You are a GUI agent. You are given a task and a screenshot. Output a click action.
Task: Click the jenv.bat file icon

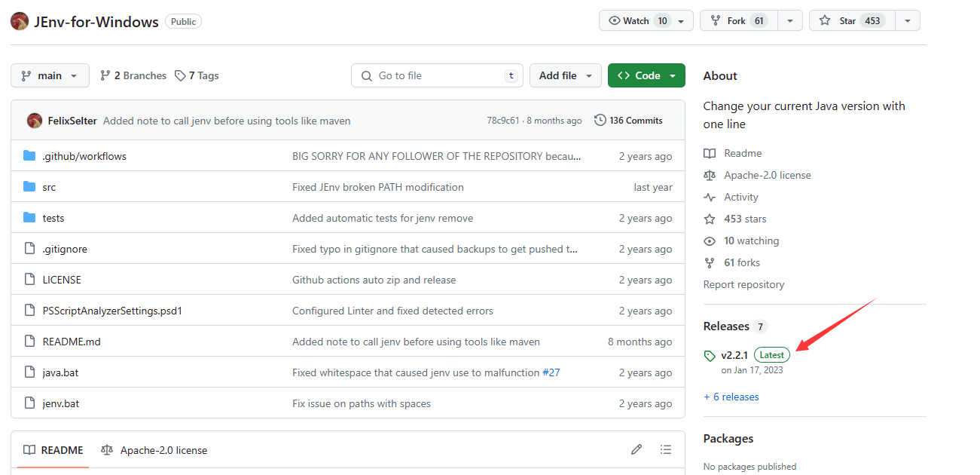pos(29,403)
